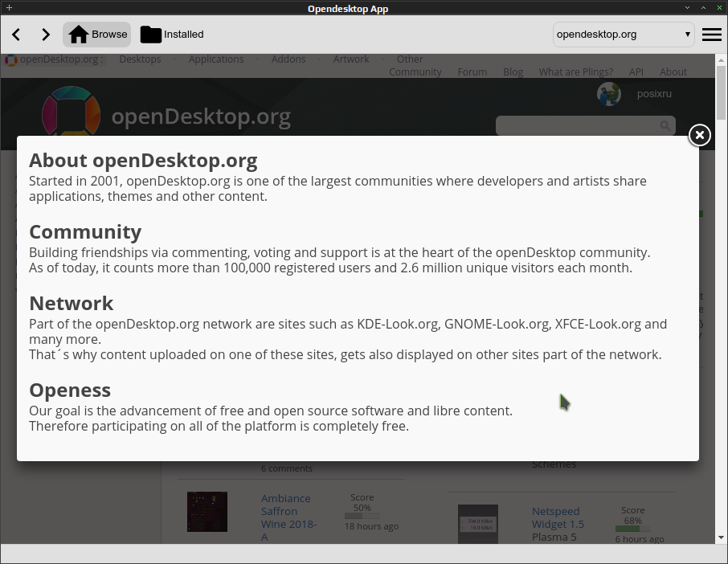This screenshot has width=728, height=564.
Task: Open the Installed folder view
Action: pos(172,35)
